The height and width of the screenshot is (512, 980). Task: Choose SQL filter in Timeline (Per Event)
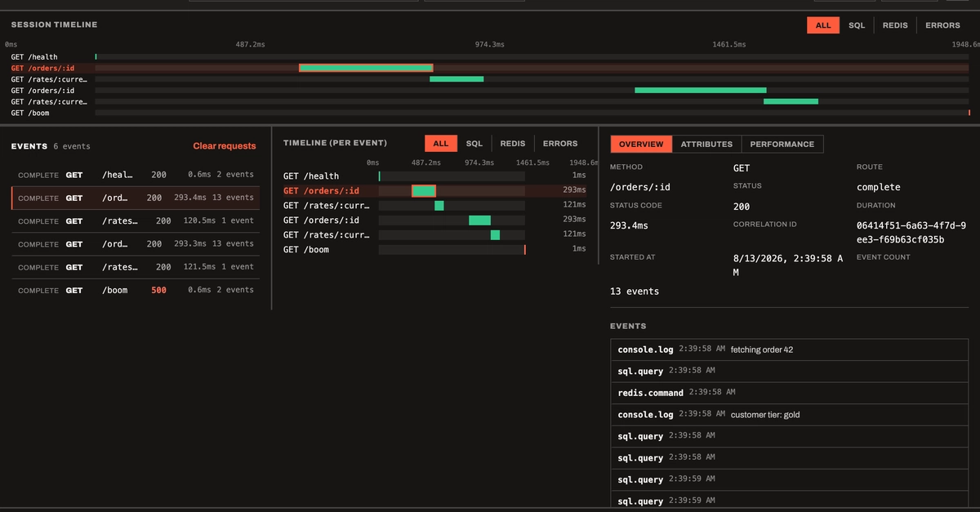click(474, 144)
